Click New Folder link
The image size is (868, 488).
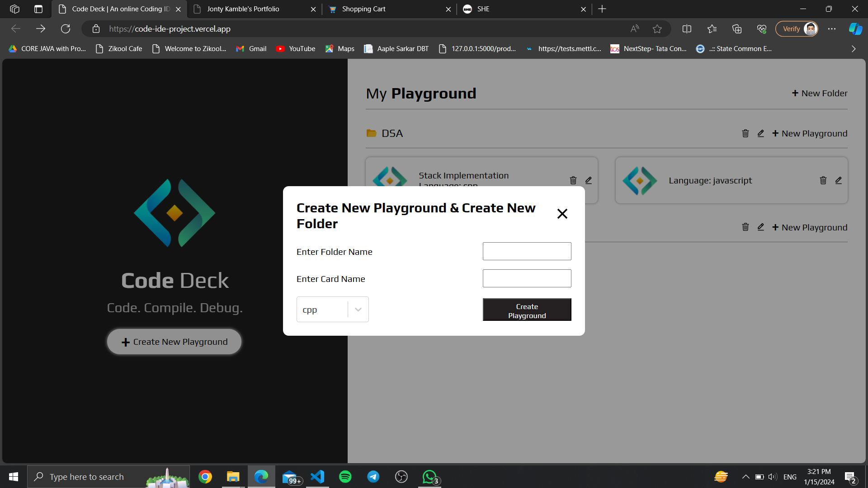coord(820,93)
